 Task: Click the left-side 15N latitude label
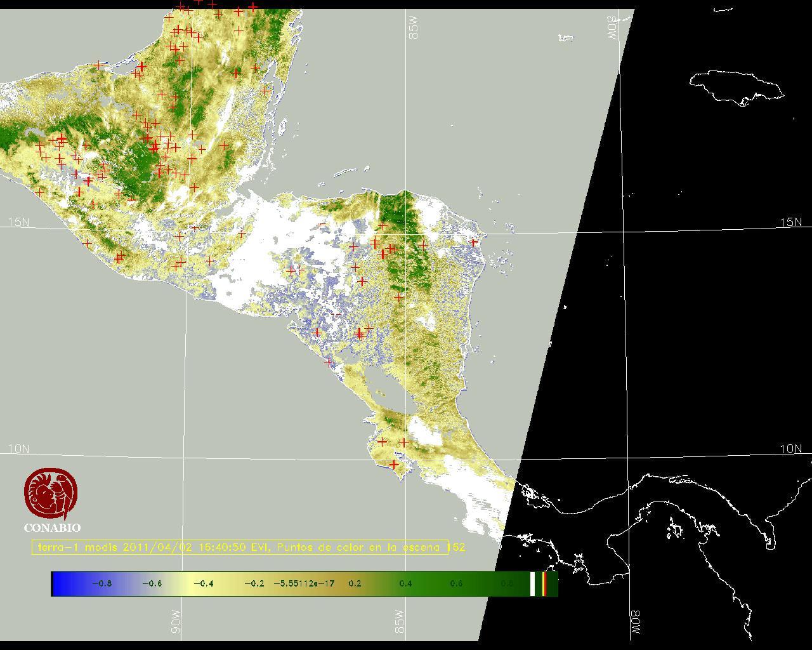[18, 222]
